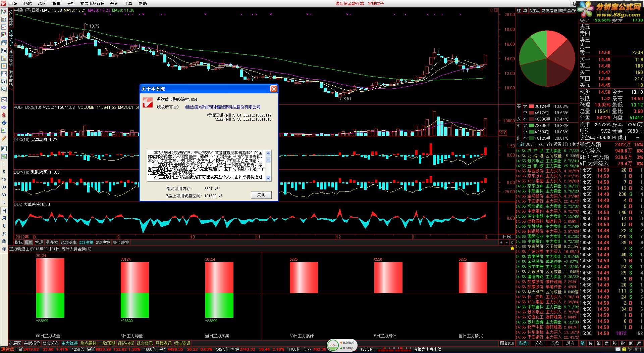Click the F5 switch chart icon
The width and height of the screenshot is (644, 353).
click(4, 148)
